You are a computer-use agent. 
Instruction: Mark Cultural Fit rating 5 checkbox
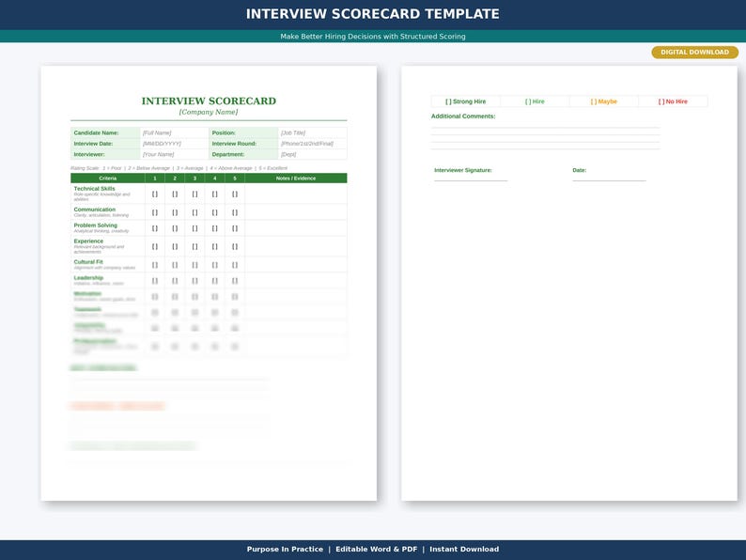235,265
